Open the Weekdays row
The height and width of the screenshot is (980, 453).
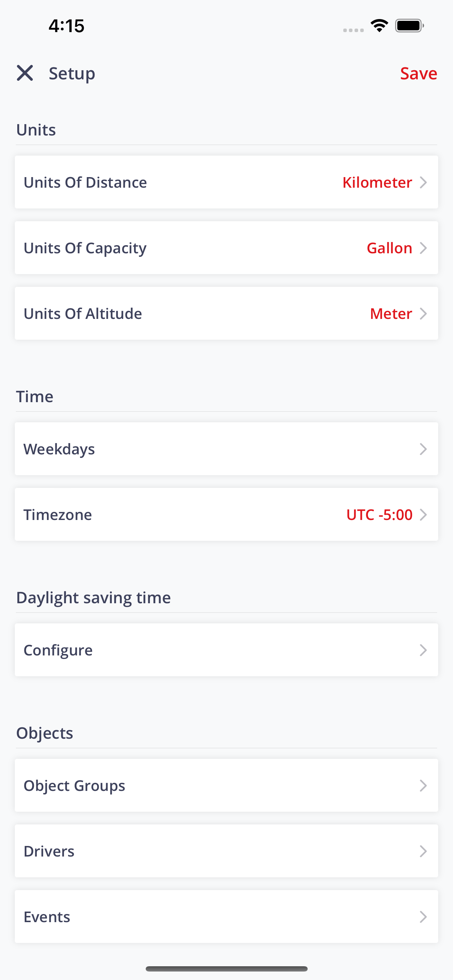226,449
